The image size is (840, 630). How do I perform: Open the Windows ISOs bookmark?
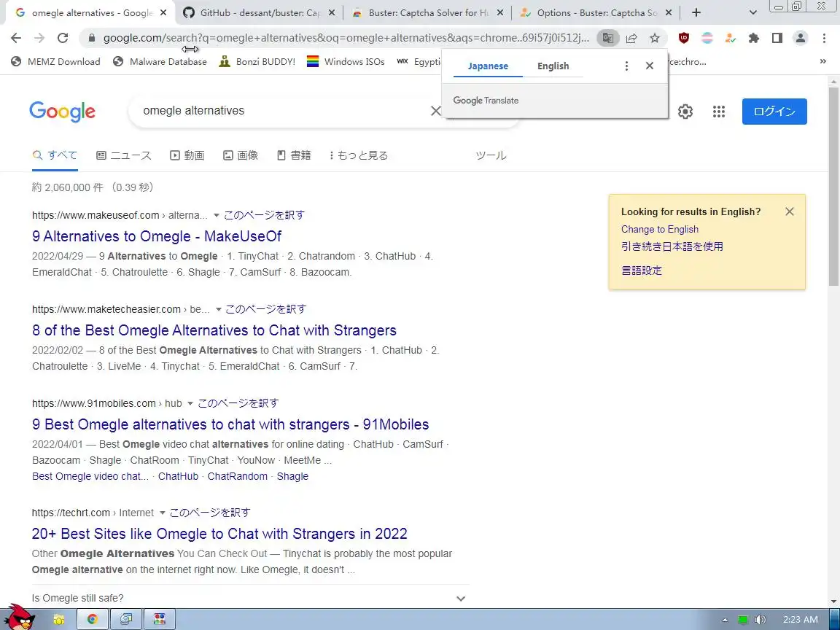tap(346, 61)
